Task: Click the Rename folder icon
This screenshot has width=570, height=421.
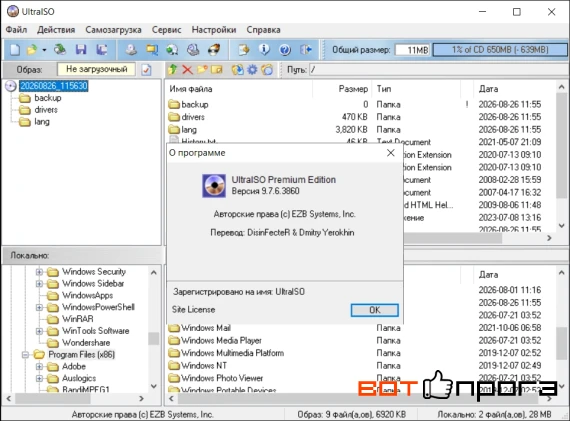Action: pyautogui.click(x=217, y=69)
